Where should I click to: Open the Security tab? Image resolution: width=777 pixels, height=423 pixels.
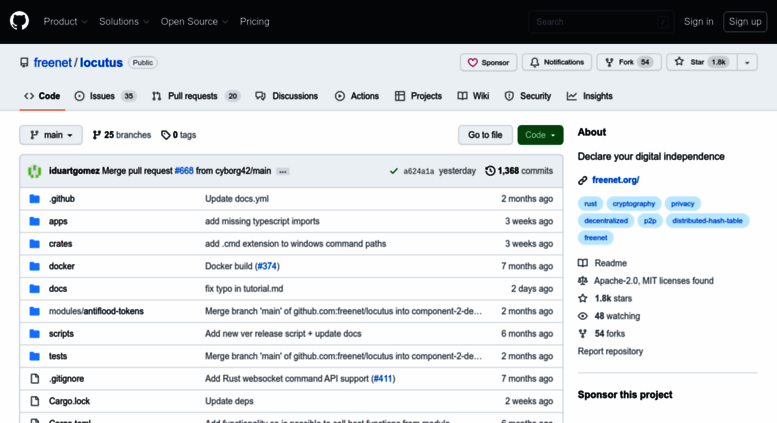(528, 96)
